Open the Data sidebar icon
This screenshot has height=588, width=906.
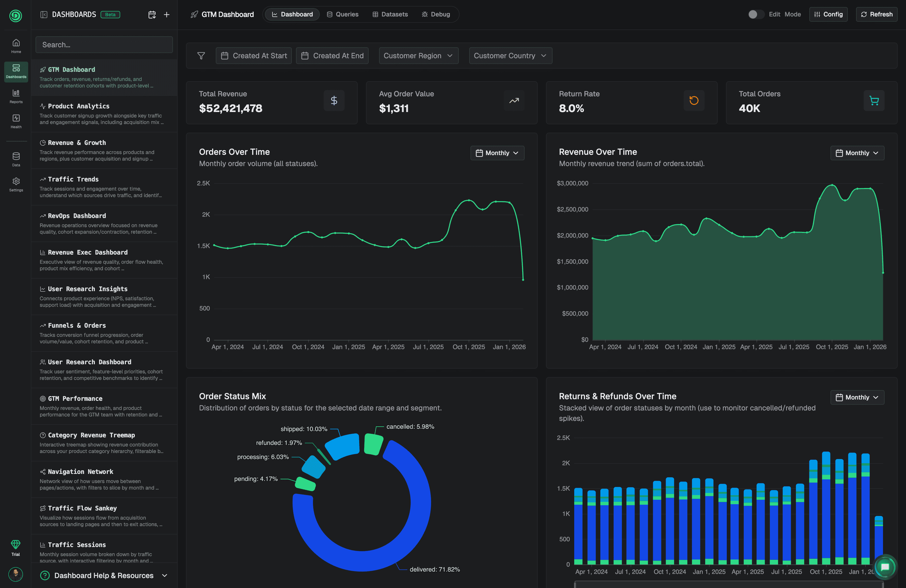click(16, 159)
